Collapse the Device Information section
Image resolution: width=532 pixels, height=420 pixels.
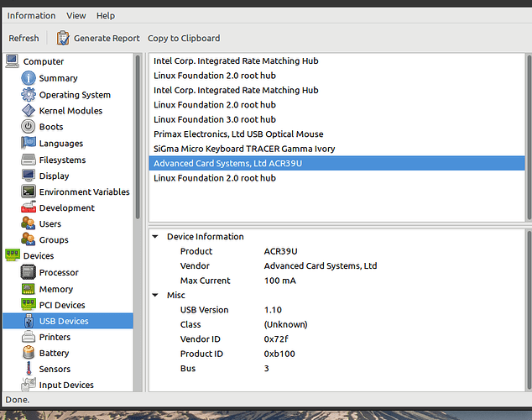point(155,237)
